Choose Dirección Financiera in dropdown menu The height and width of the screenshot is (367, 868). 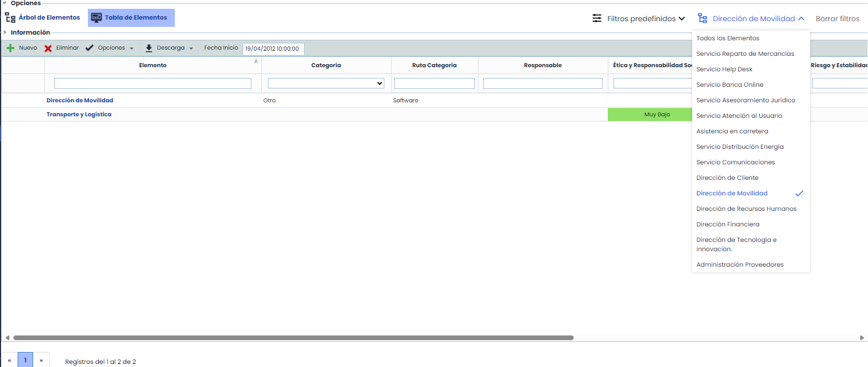coord(728,224)
